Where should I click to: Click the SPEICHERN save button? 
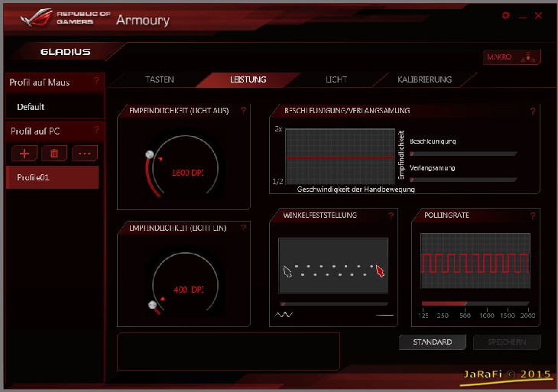tap(507, 342)
